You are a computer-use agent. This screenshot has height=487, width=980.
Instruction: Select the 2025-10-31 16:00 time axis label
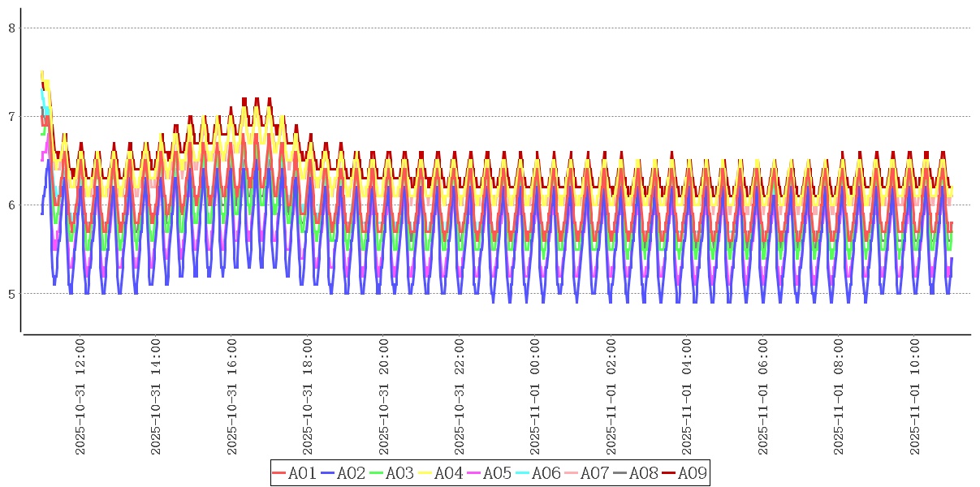[232, 397]
